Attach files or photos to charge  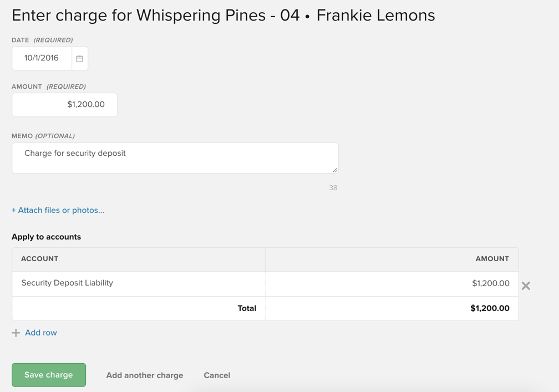[58, 210]
